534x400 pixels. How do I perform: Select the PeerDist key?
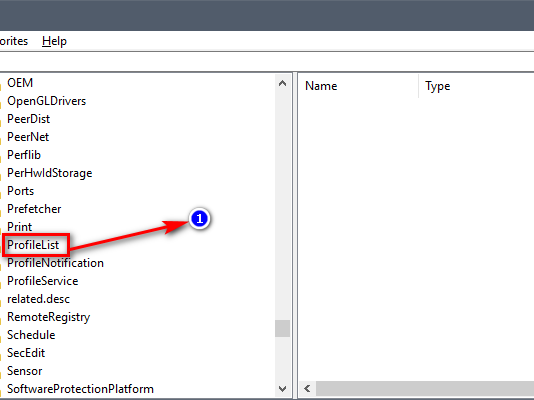[29, 119]
